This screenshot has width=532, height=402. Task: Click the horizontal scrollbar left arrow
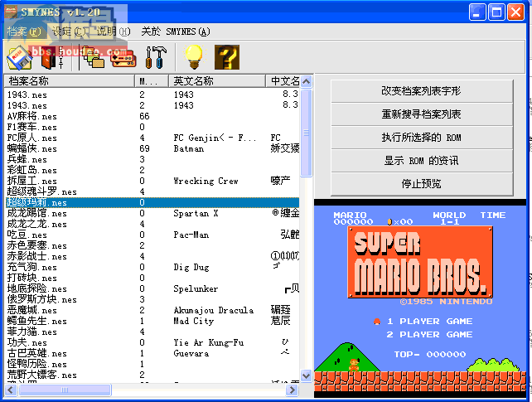(11, 390)
